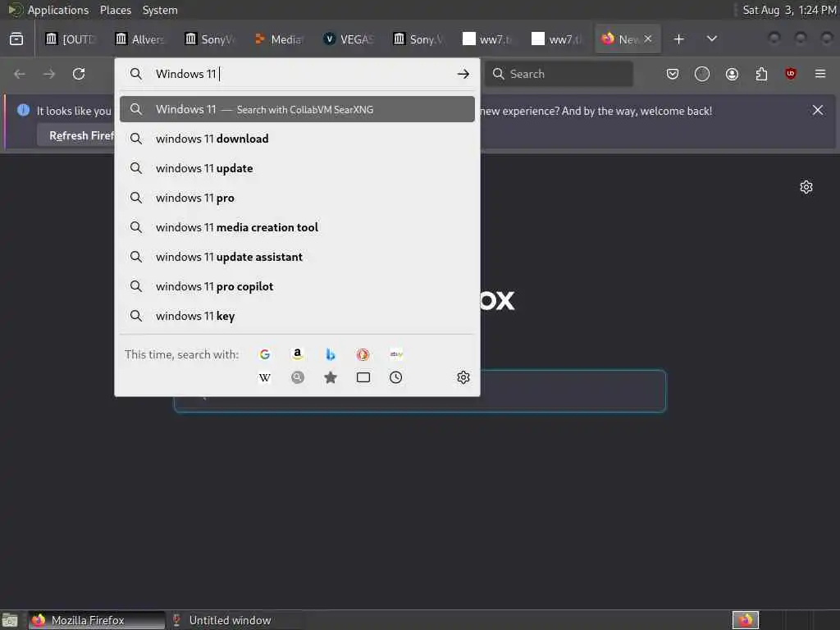This screenshot has width=840, height=630.
Task: Click the Go arrow in URL bar
Action: [463, 74]
